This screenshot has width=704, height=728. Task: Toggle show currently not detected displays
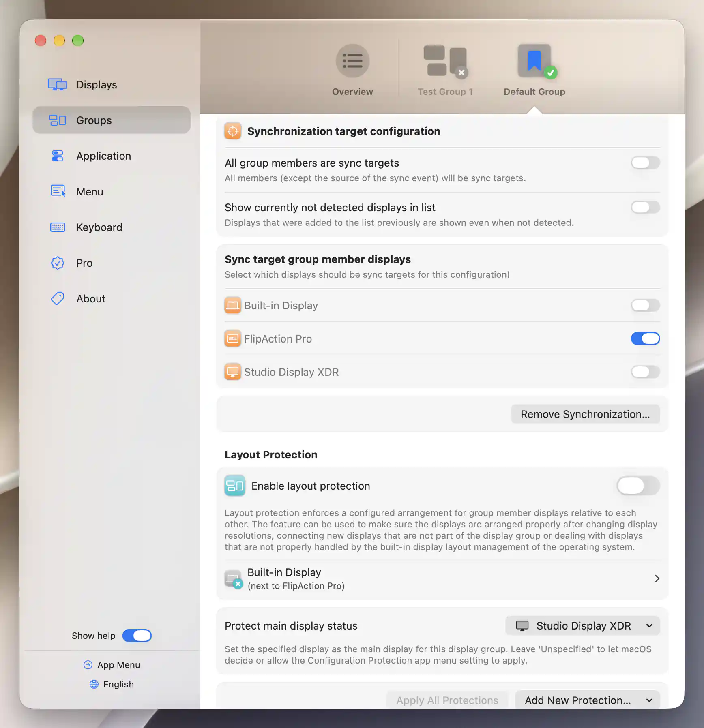(645, 208)
